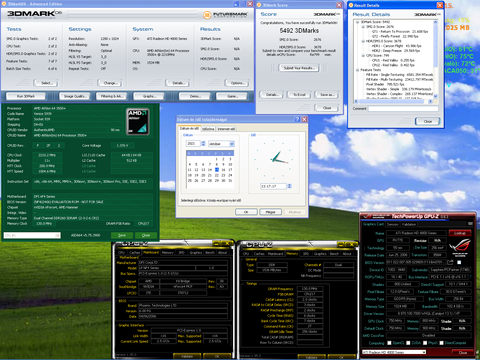Open GPU-Z hamburger menu icon

pos(470,224)
